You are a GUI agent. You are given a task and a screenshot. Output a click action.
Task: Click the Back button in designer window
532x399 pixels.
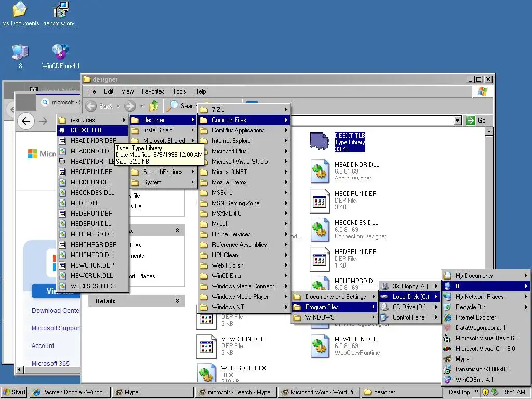(99, 106)
